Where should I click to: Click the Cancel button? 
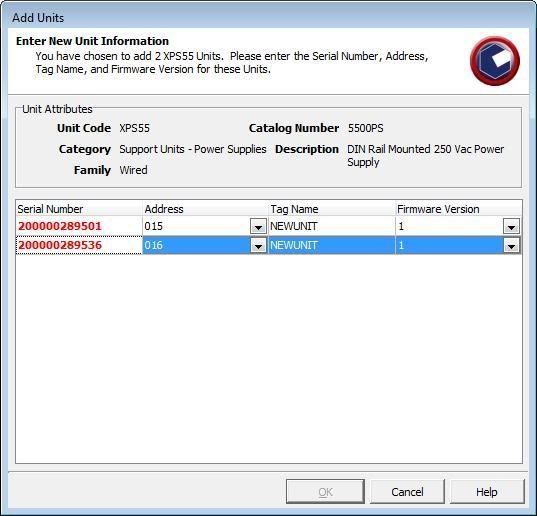click(407, 492)
